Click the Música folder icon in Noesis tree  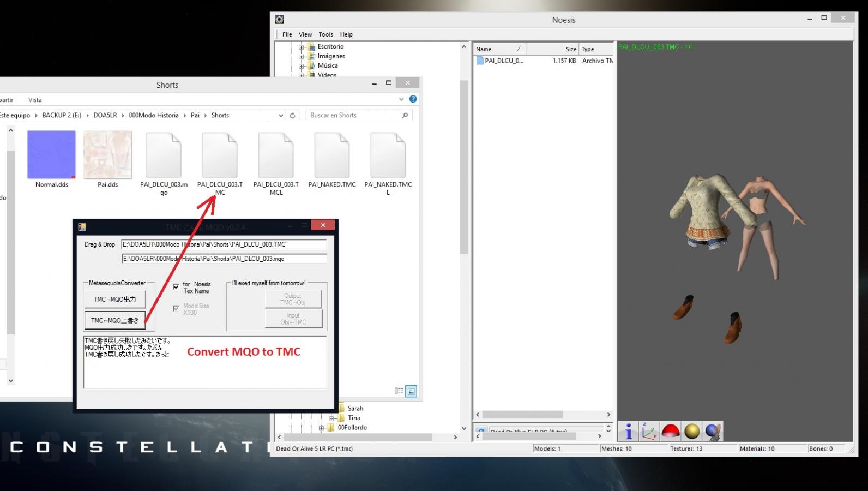pos(311,65)
